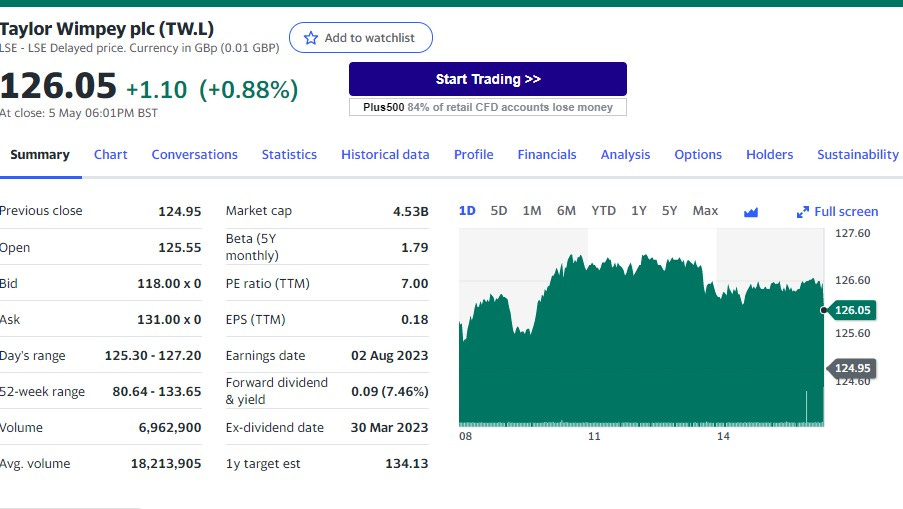Open the Conversations tab
Image resolution: width=903 pixels, height=509 pixels.
coord(195,154)
